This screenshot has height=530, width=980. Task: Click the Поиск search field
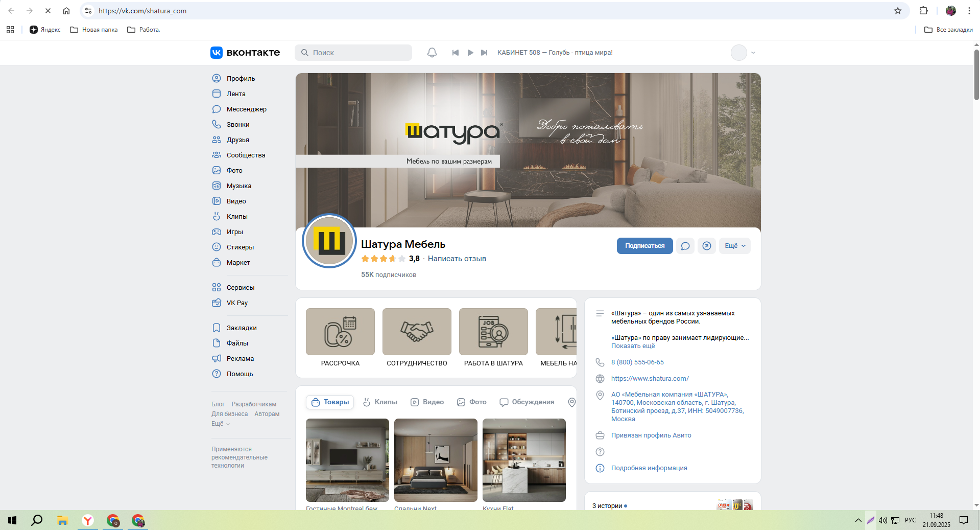tap(353, 53)
